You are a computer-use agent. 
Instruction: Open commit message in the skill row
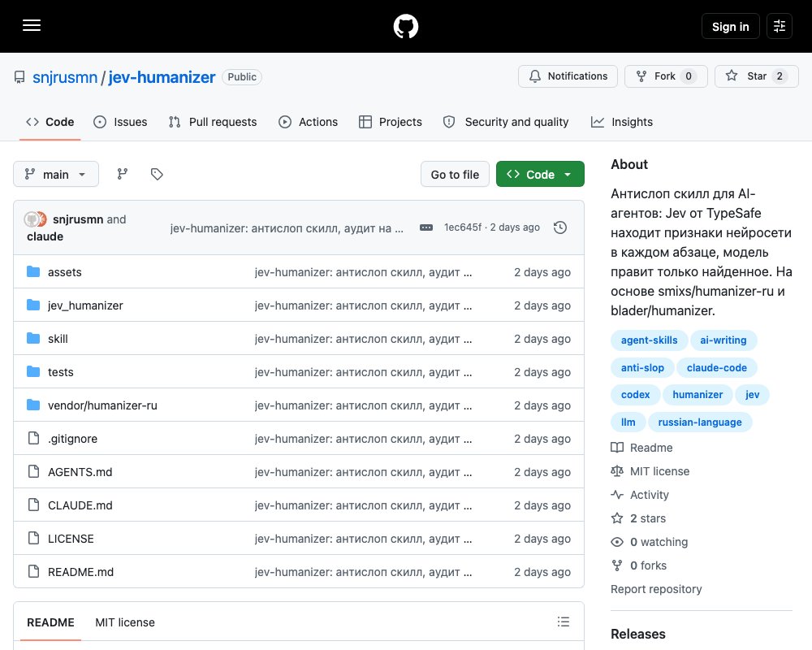pyautogui.click(x=363, y=339)
